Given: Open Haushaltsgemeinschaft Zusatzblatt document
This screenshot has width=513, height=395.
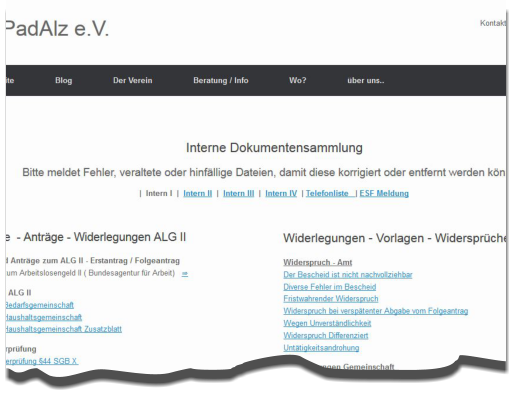Looking at the screenshot, I should 63,329.
